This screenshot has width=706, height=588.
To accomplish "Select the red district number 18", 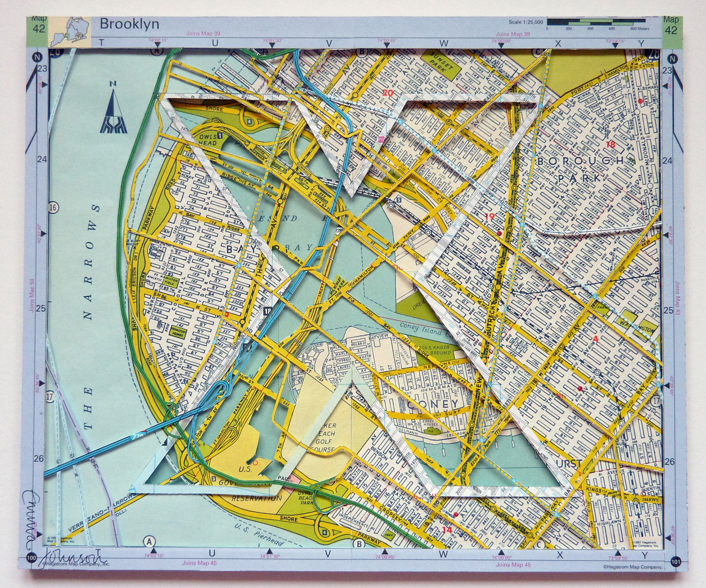I will click(x=610, y=144).
